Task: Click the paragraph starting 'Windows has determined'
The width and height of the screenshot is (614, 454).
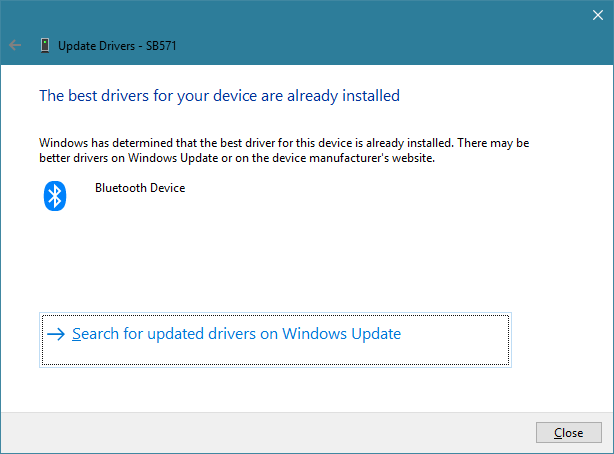Action: click(284, 150)
